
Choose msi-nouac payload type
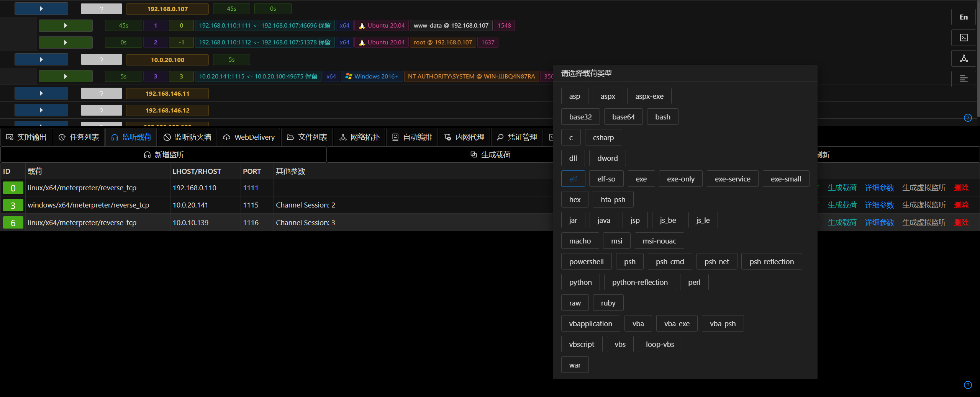pyautogui.click(x=659, y=241)
